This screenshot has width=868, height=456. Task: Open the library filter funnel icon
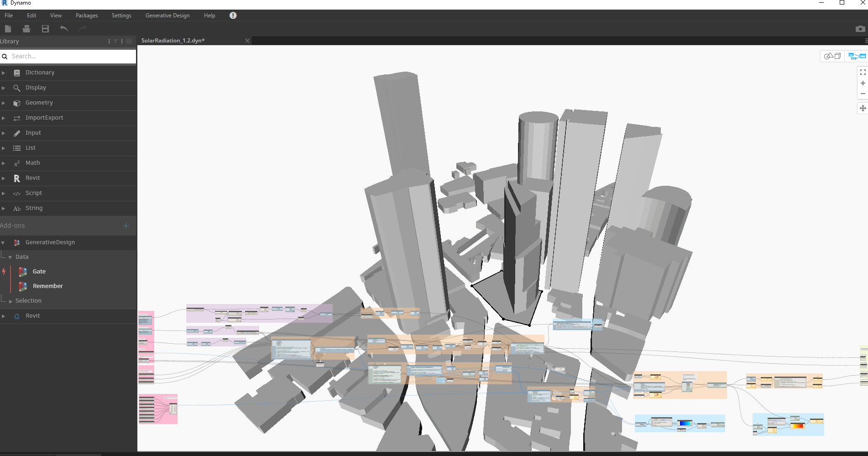(x=116, y=41)
